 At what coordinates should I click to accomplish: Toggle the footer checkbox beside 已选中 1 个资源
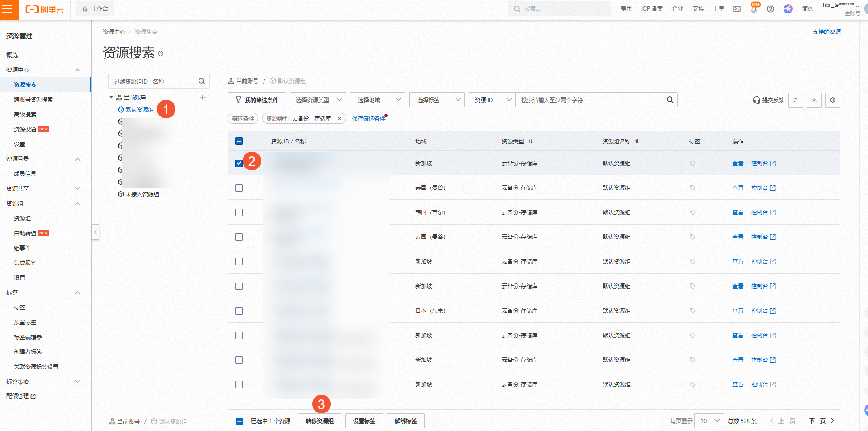(x=239, y=421)
